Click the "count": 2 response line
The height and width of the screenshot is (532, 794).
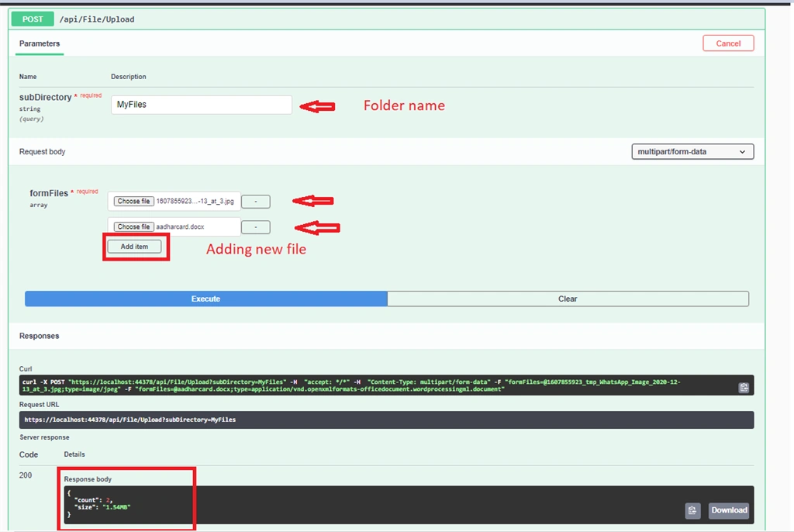93,500
